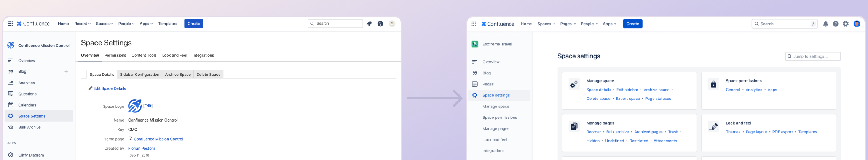The width and height of the screenshot is (868, 160).
Task: Expand Spaces dropdown in right window
Action: 546,24
